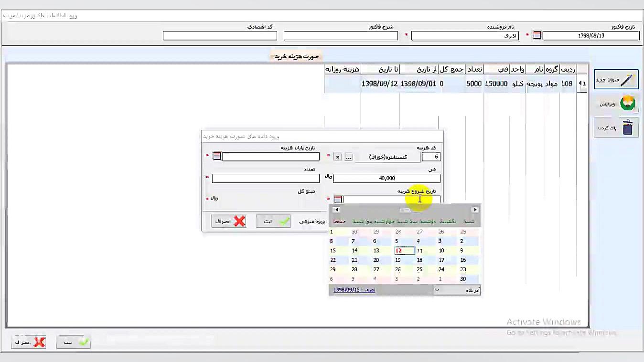The image size is (644, 362).
Task: Click the cost code field showing 6
Action: (431, 157)
